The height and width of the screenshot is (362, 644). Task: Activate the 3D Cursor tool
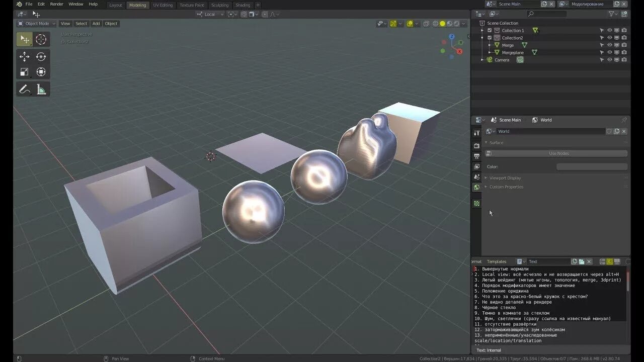[41, 40]
